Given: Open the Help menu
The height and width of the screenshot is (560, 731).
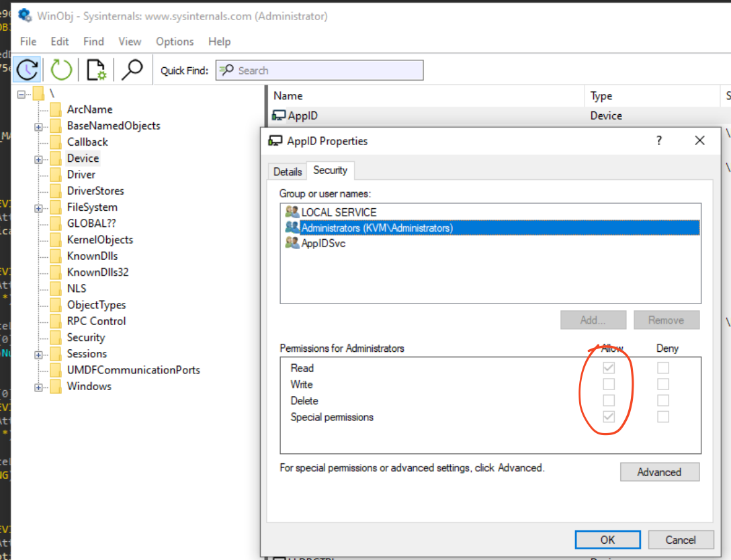Looking at the screenshot, I should point(219,42).
